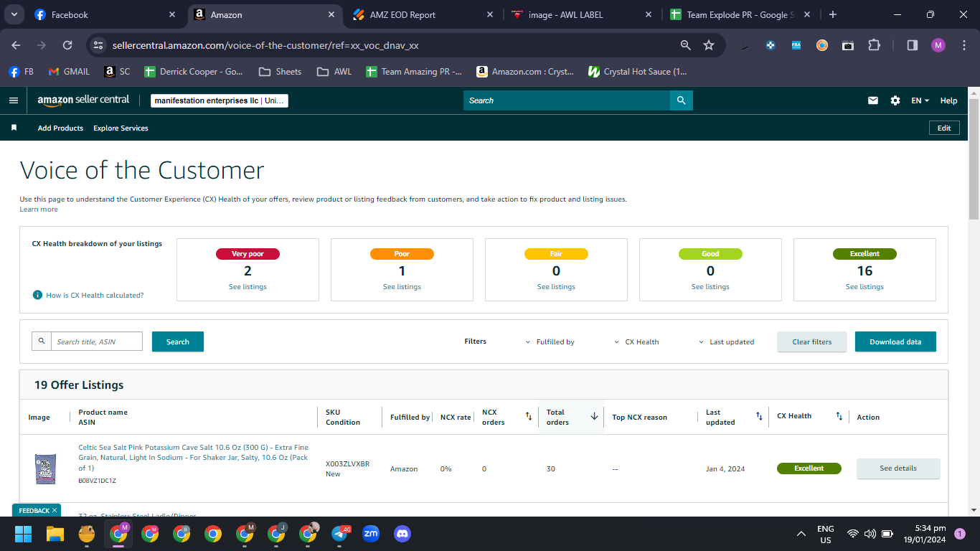Viewport: 980px width, 551px height.
Task: Open the FBA extension icon
Action: coord(796,45)
